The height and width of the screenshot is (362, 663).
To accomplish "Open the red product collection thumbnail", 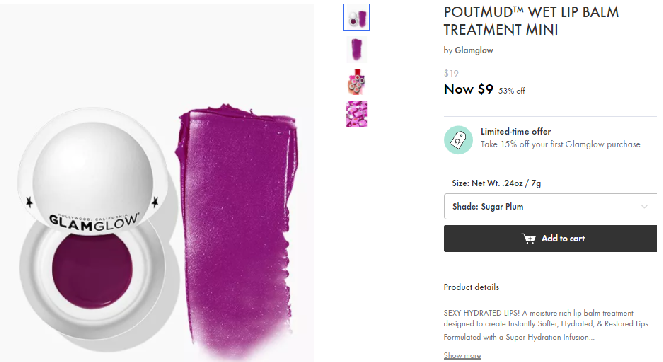I will tap(356, 82).
